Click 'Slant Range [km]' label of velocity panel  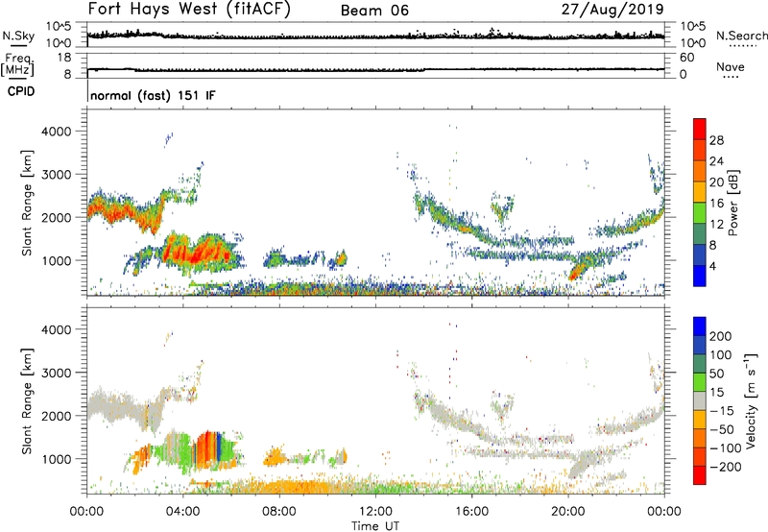[x=27, y=401]
